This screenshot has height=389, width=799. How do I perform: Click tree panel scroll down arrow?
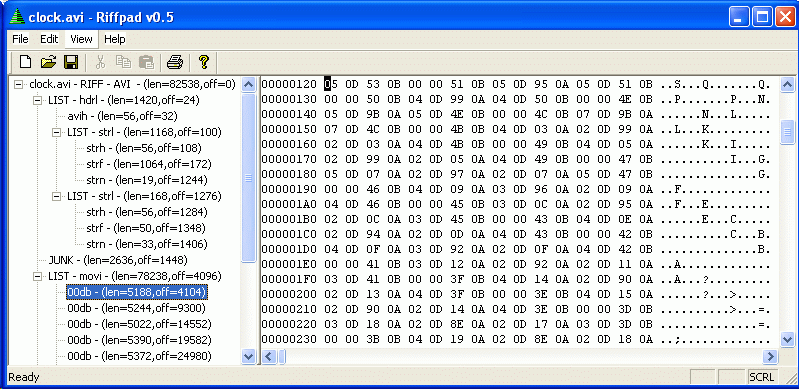click(249, 356)
